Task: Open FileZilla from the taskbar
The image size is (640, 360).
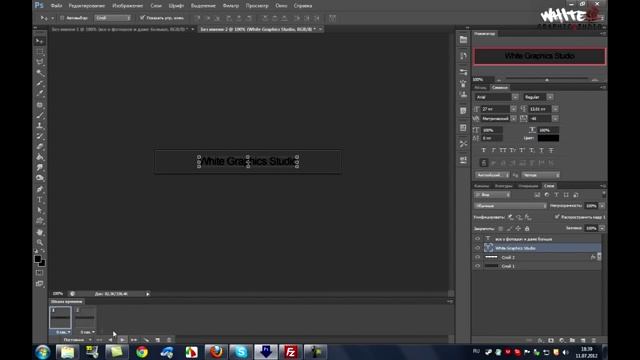Action: click(x=291, y=352)
